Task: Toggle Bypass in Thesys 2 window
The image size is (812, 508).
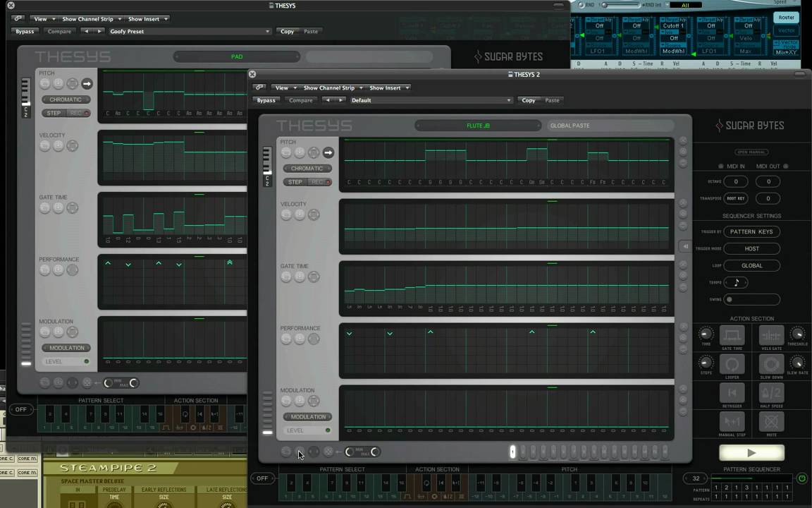Action: click(266, 101)
